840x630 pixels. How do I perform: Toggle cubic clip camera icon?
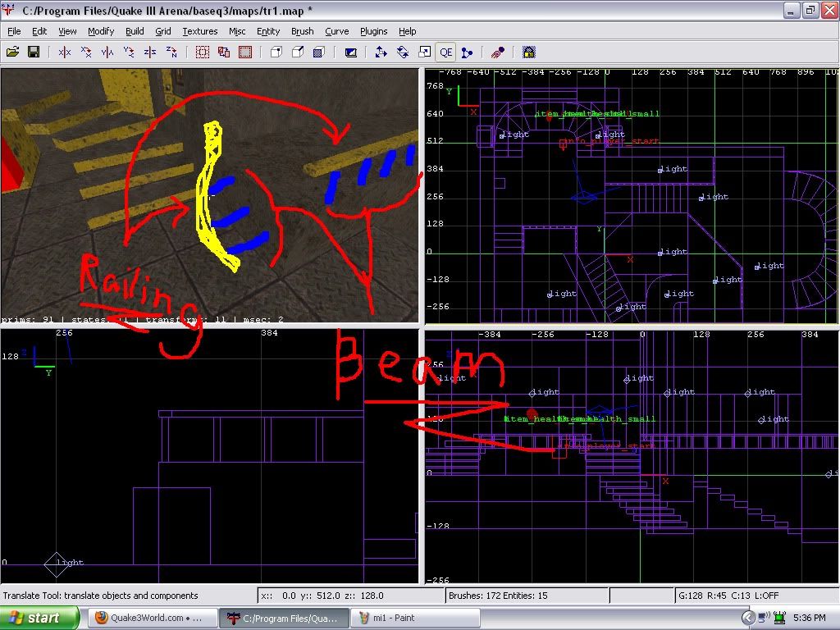pos(498,52)
